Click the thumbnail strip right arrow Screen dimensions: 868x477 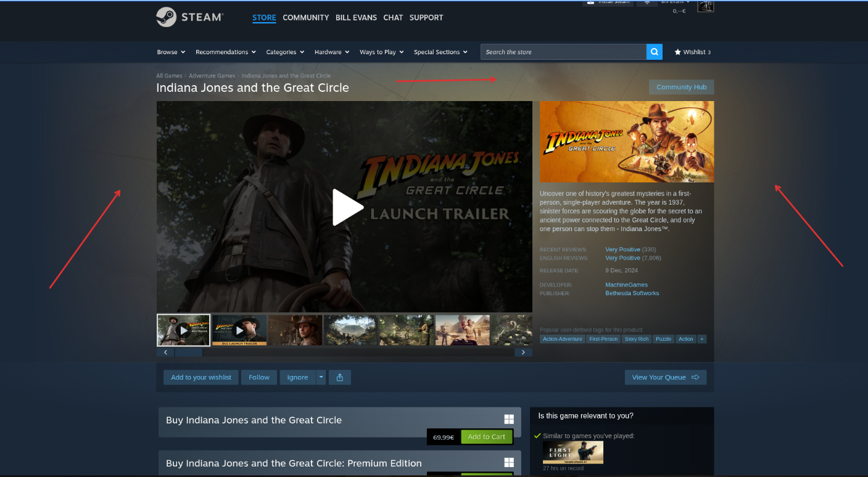[x=523, y=353]
